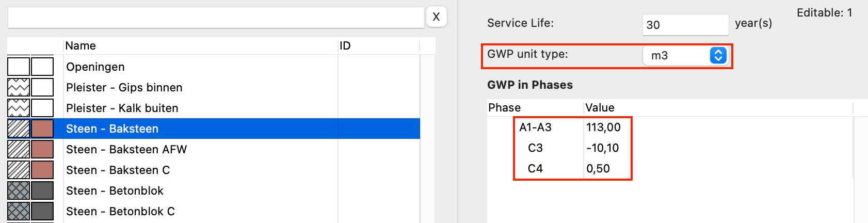Screen dimensions: 868x223
Task: Click hatch icon of Pleister - Kalk buiten
Action: click(19, 108)
